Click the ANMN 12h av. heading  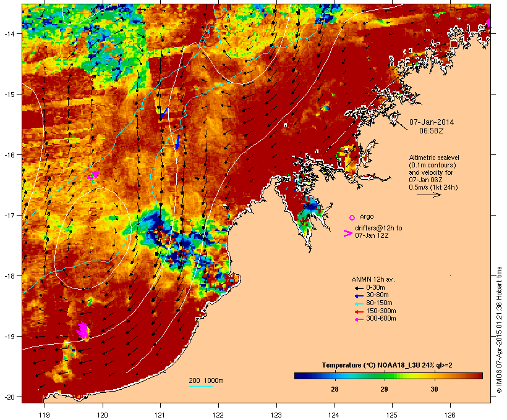point(373,279)
